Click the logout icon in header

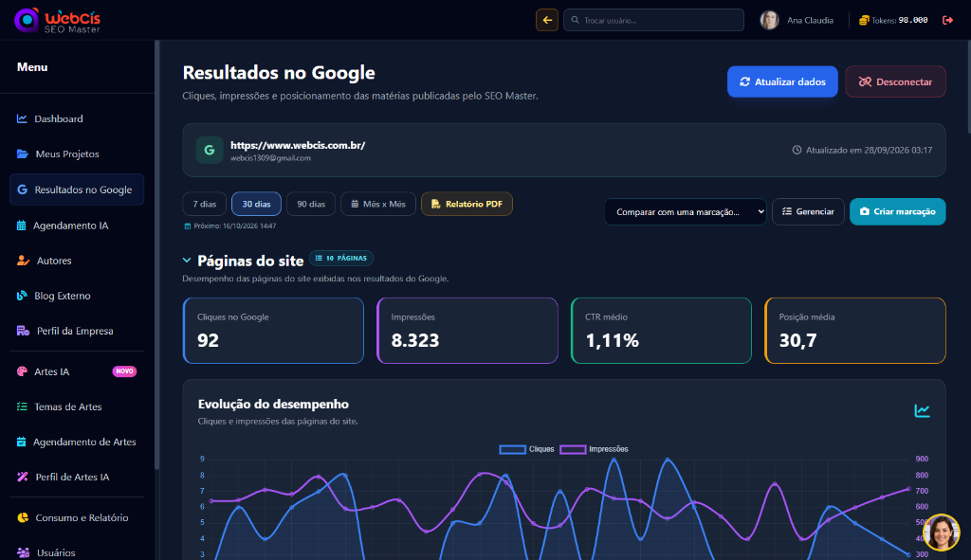pyautogui.click(x=947, y=21)
